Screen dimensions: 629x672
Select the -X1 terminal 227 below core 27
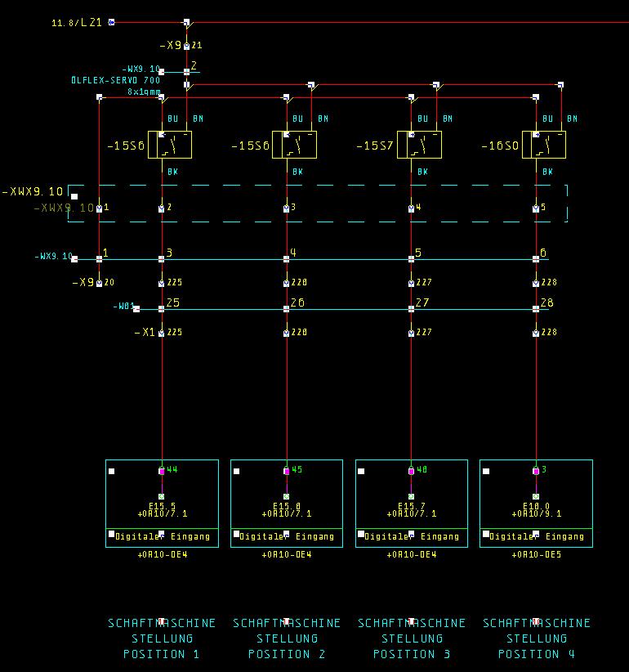(411, 334)
